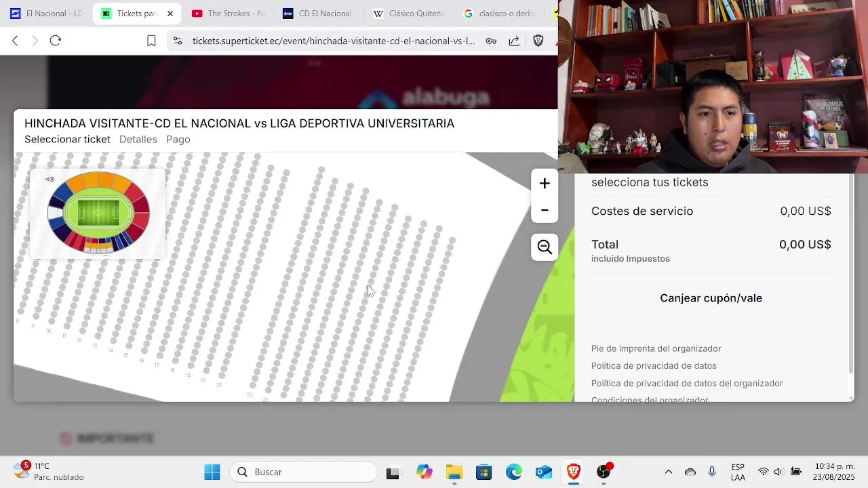Click the magnifier zoom-out reset icon
Screen dimensions: 868x488
[545, 247]
